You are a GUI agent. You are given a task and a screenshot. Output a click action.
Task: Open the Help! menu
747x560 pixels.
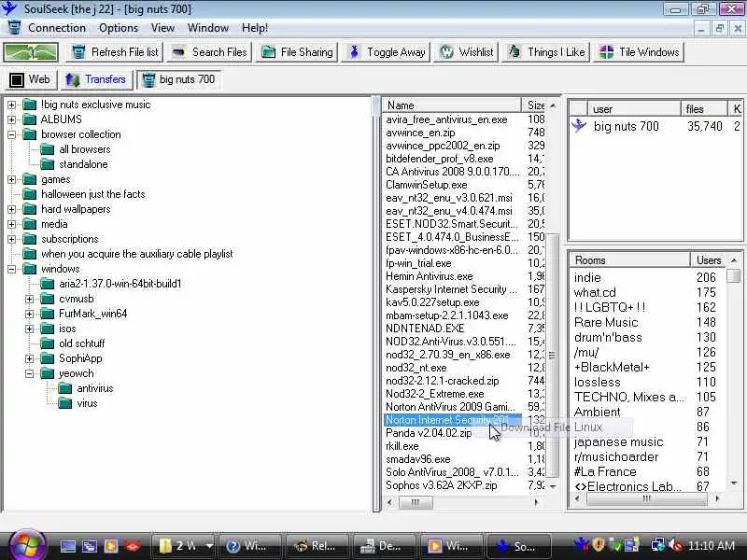[255, 28]
